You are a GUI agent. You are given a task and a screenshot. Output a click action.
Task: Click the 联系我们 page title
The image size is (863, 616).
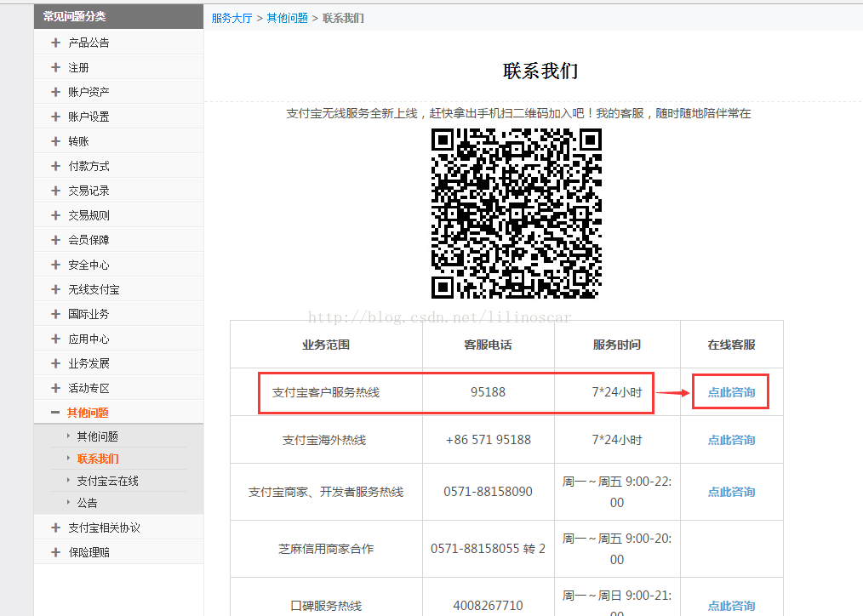point(540,71)
